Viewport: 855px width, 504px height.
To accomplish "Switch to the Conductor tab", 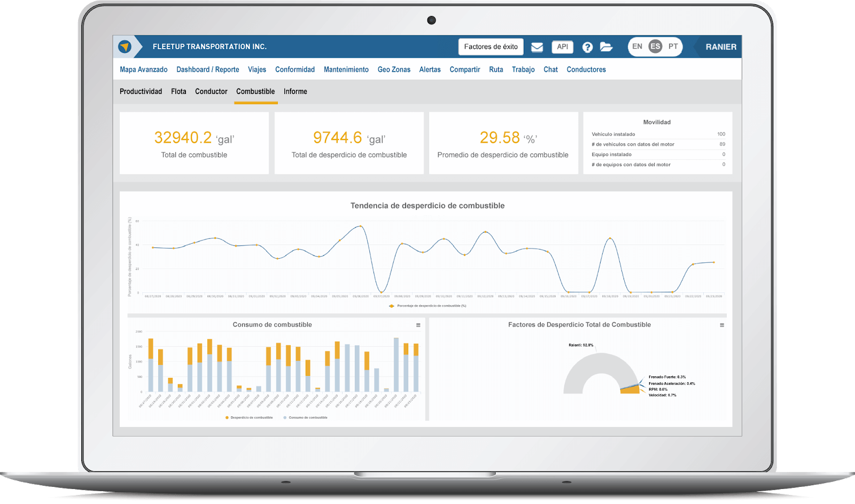I will coord(211,91).
